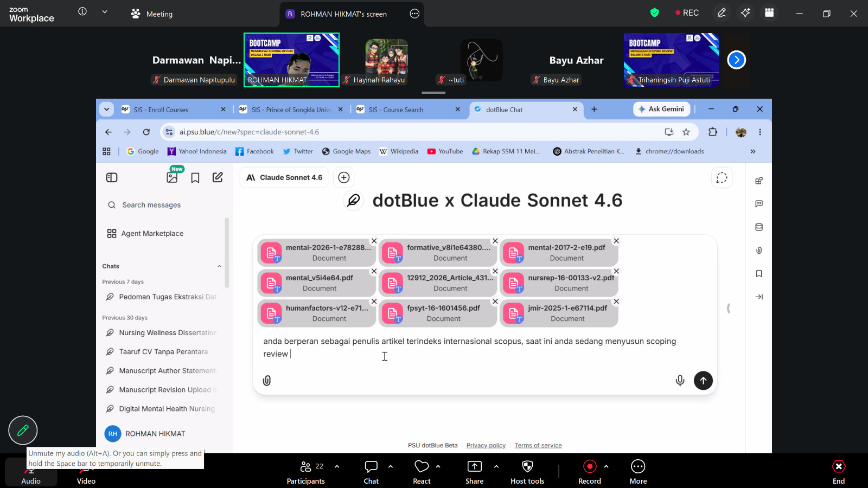
Task: Collapse the Chats section chevron
Action: coord(219,266)
